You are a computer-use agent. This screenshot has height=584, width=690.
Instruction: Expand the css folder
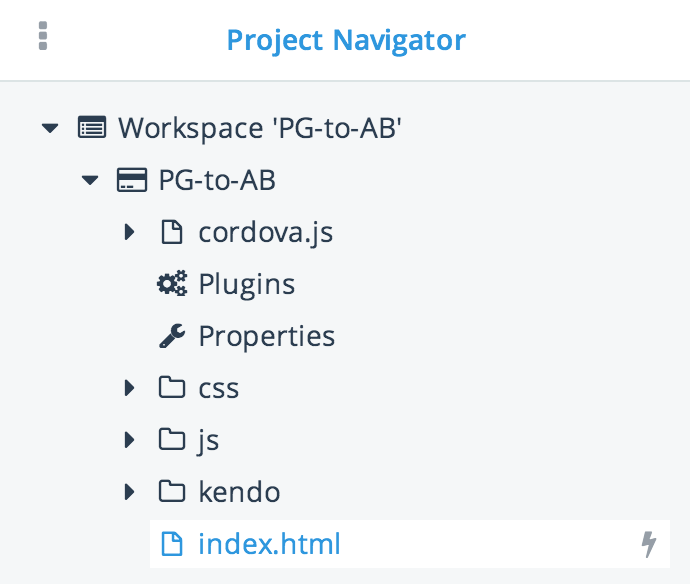pos(129,388)
